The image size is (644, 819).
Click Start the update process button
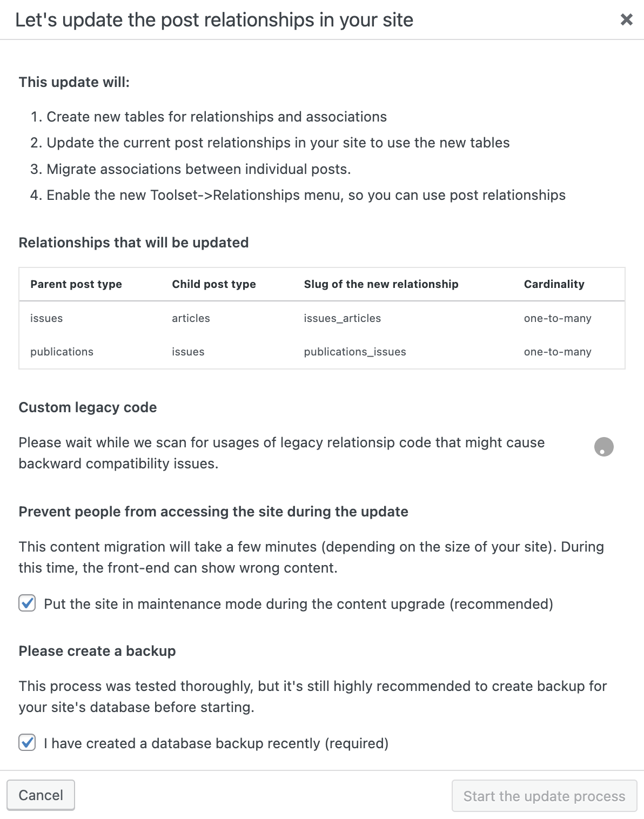point(544,796)
